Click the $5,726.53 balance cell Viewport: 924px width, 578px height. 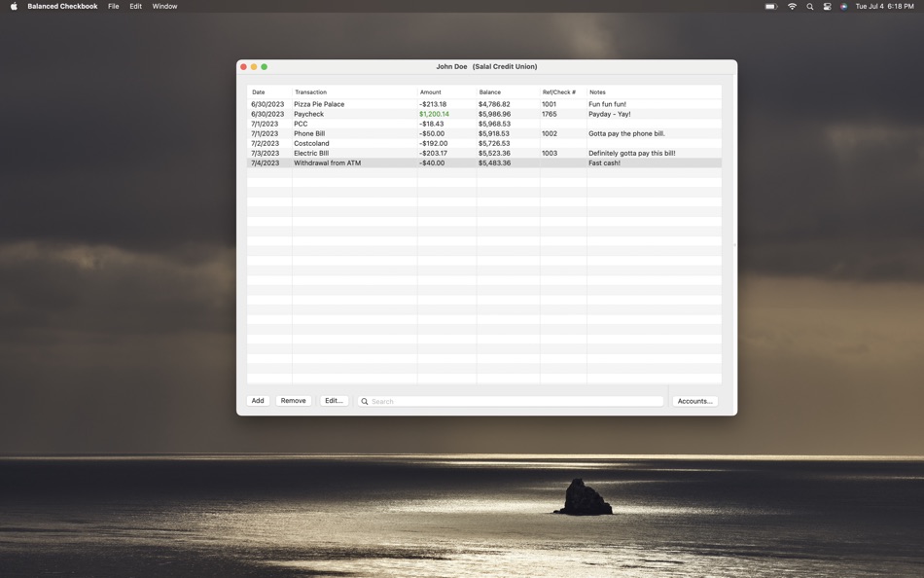point(494,143)
